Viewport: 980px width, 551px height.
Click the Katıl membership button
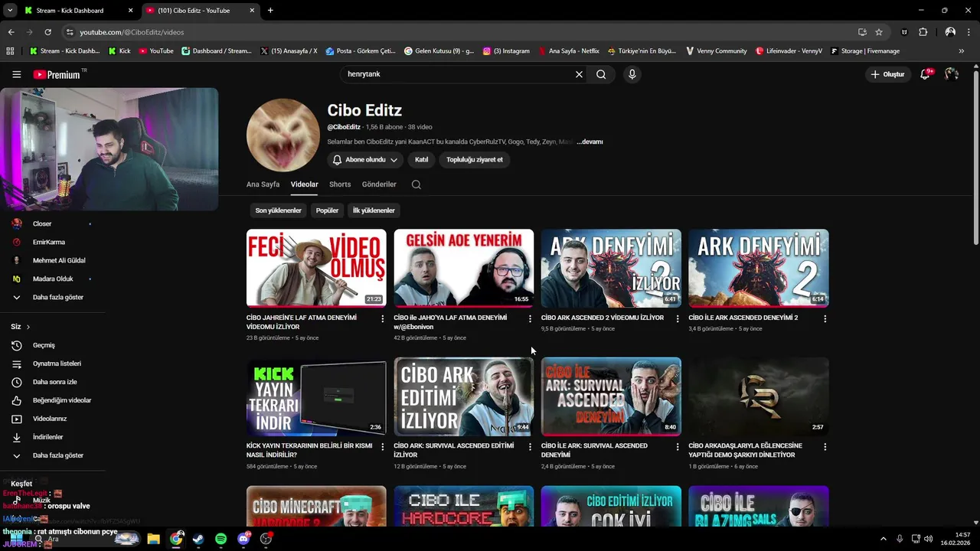pyautogui.click(x=421, y=160)
